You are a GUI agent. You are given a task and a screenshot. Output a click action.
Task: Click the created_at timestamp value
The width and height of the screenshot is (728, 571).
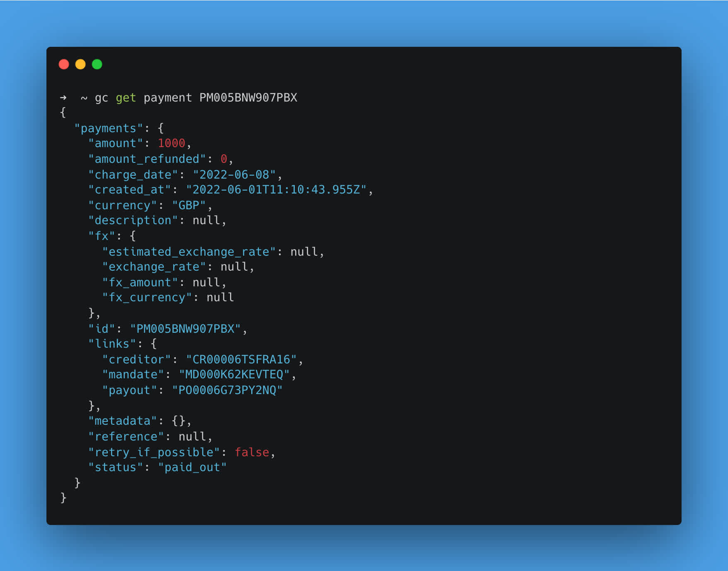276,190
